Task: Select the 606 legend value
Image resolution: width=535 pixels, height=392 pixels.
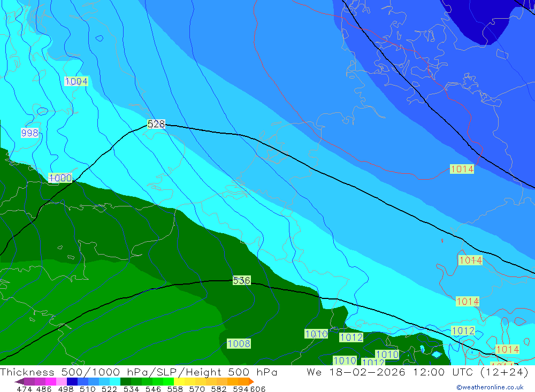Action: click(258, 389)
